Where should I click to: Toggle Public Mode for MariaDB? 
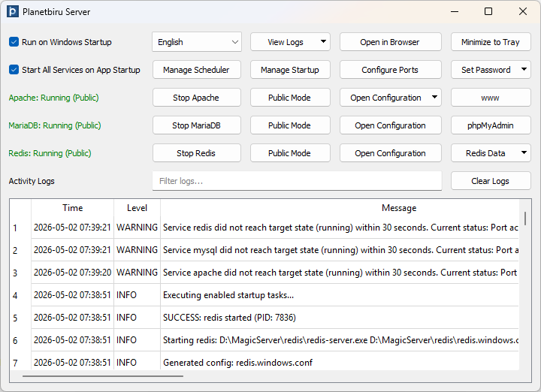[290, 125]
